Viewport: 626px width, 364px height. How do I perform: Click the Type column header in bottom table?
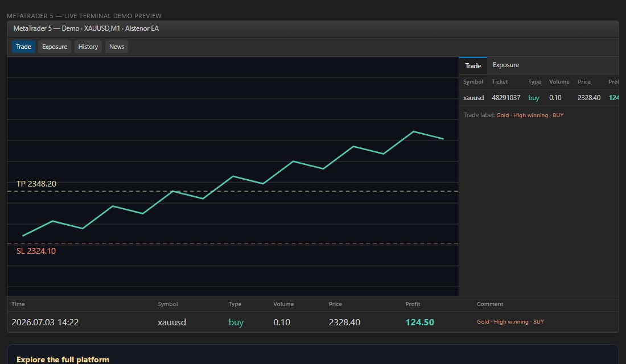click(234, 304)
